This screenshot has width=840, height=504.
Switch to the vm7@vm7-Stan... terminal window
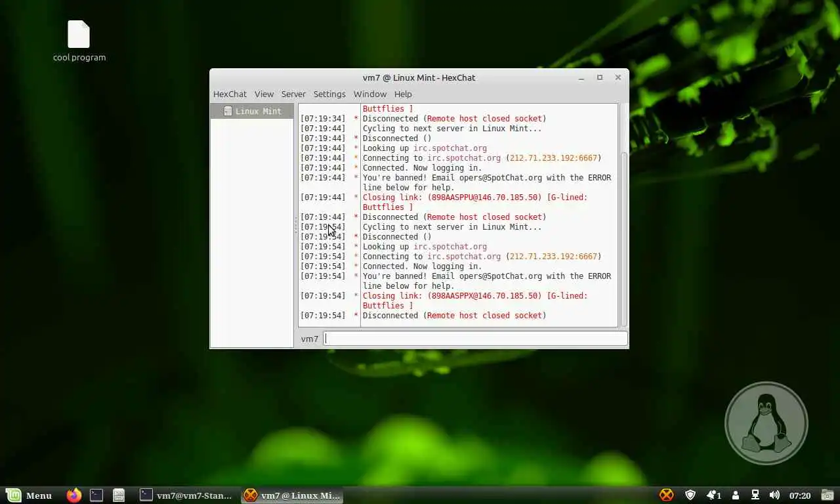pos(186,495)
